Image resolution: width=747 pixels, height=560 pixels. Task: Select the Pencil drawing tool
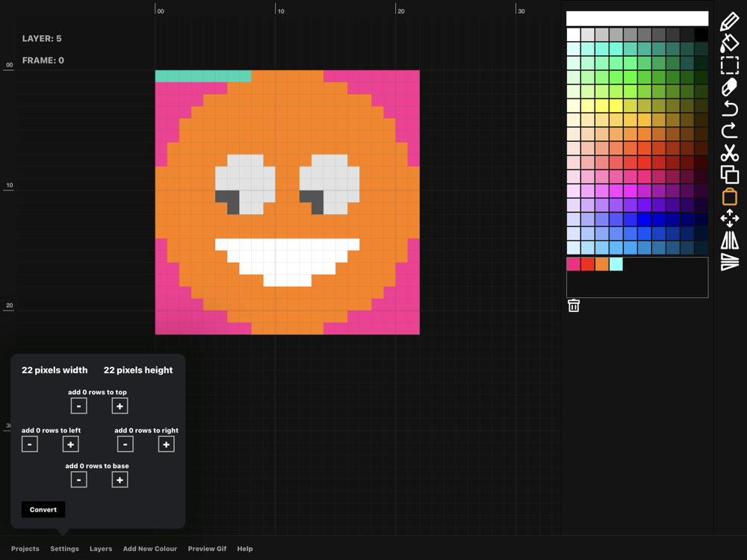coord(729,22)
